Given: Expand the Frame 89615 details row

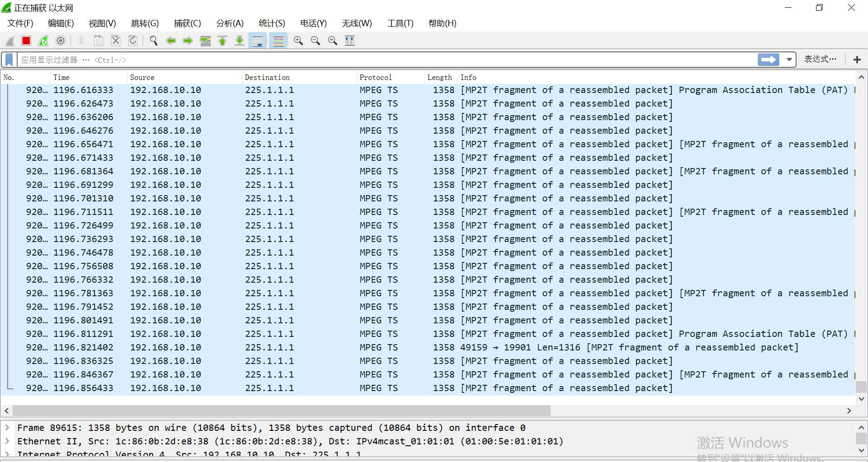Looking at the screenshot, I should (7, 427).
